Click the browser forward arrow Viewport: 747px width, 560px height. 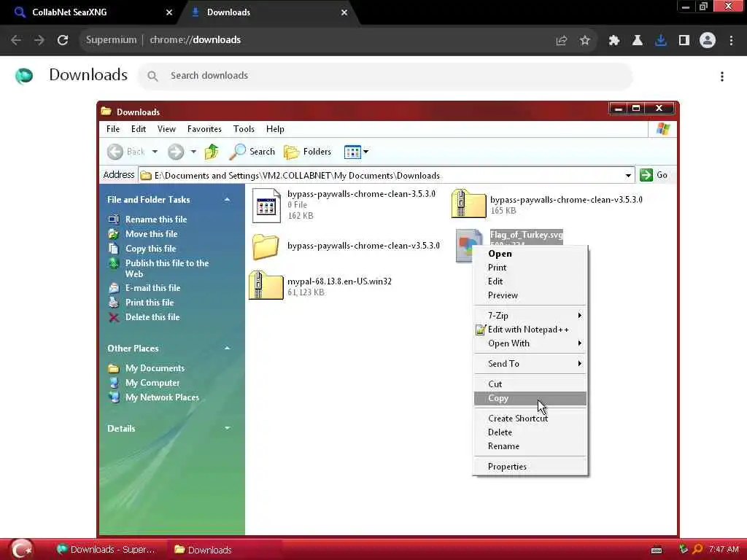39,40
